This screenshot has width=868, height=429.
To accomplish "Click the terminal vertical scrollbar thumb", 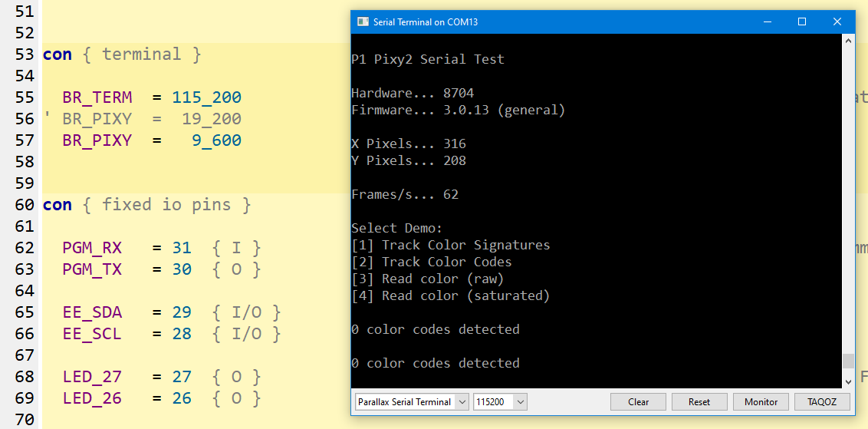I will pyautogui.click(x=847, y=361).
